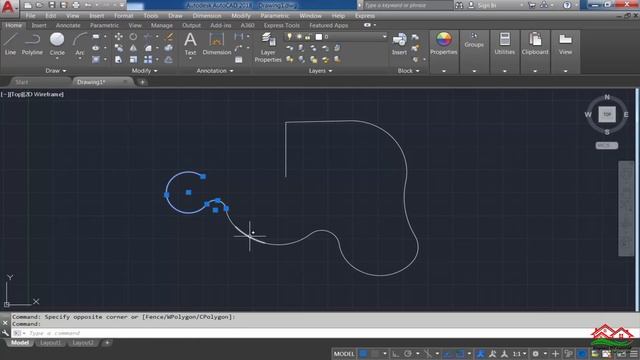Expand the Draw panel flyout
This screenshot has width=640, height=360.
(56, 71)
